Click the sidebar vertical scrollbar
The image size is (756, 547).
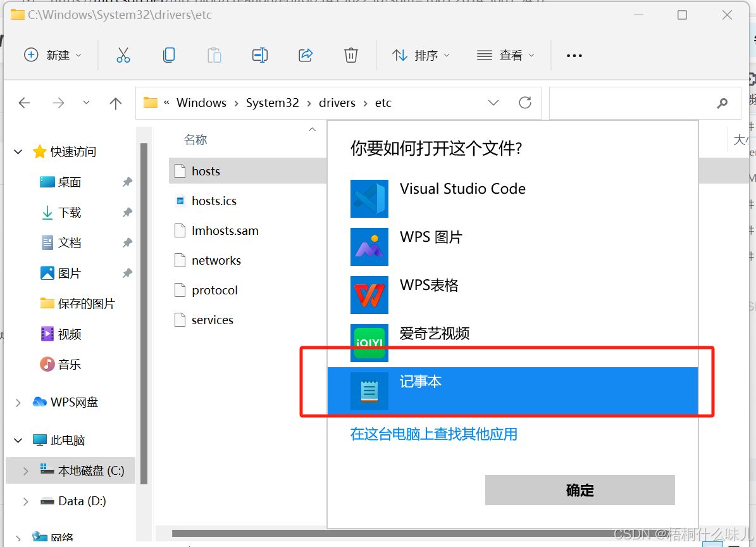[x=144, y=313]
